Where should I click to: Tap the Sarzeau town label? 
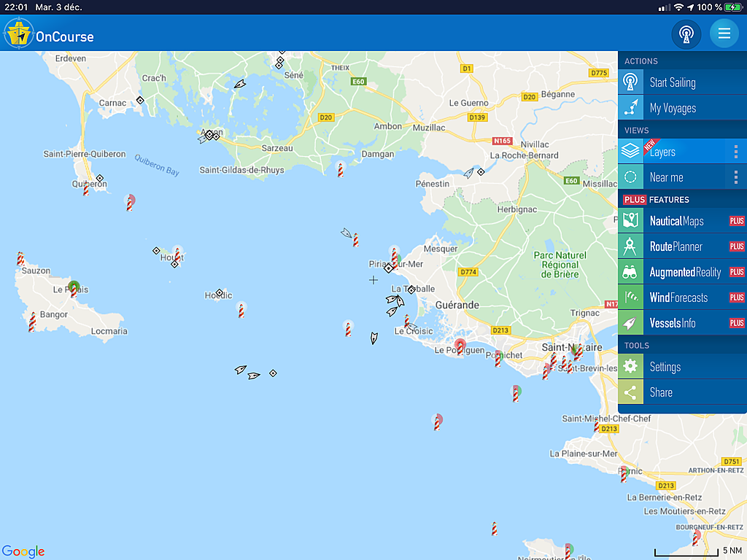point(277,148)
